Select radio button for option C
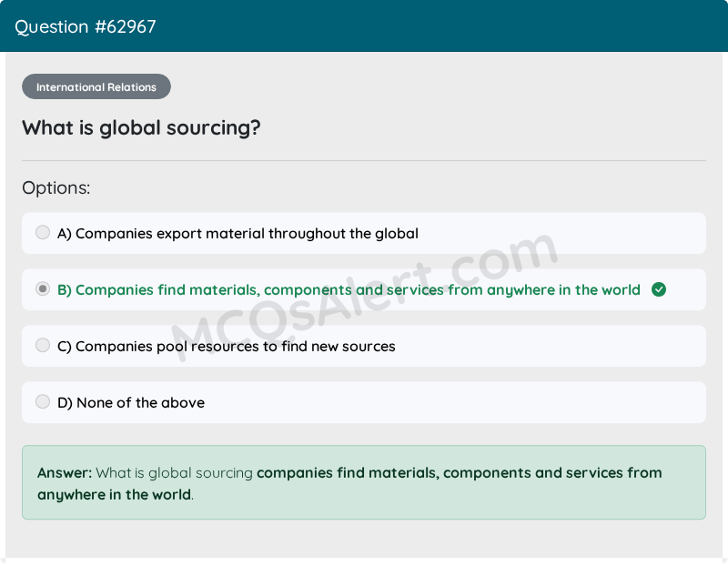This screenshot has height=586, width=728. tap(43, 345)
